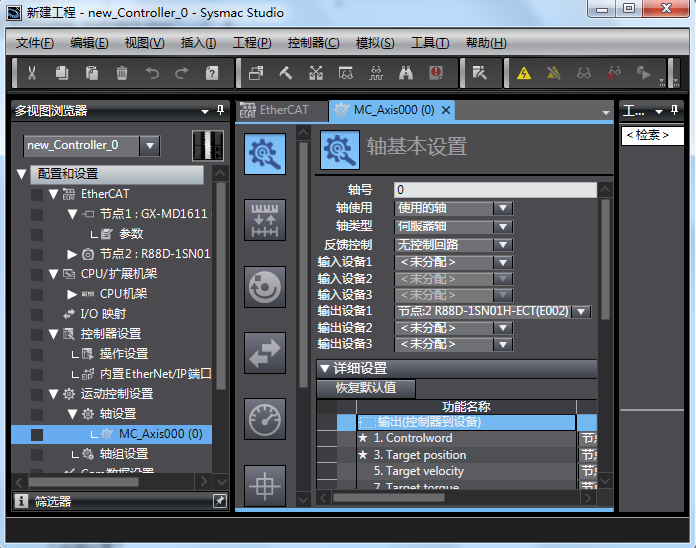
Task: Click the 恢复默认值 button
Action: [x=366, y=388]
